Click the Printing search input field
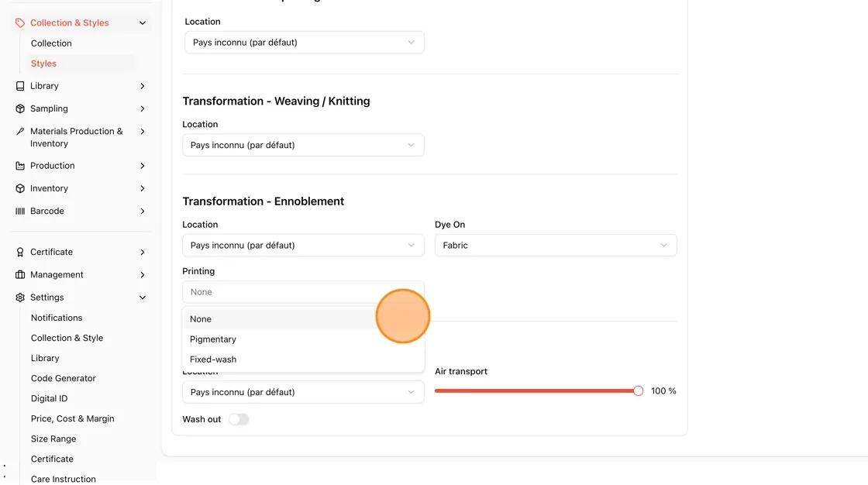The height and width of the screenshot is (485, 868). pyautogui.click(x=303, y=292)
